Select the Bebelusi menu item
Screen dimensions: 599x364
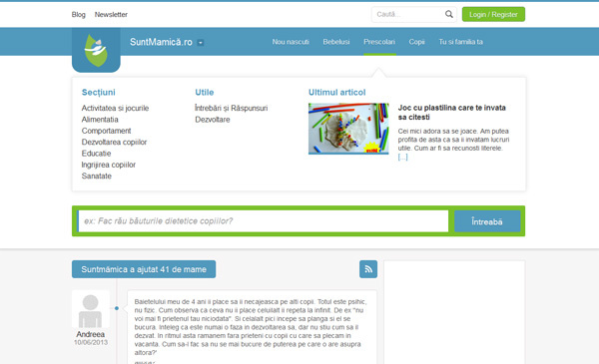[336, 42]
